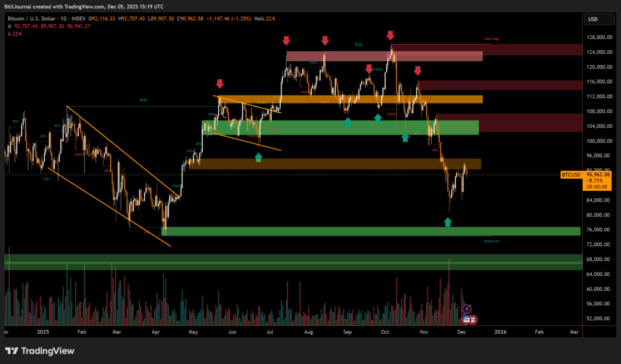621x364 pixels.
Task: Click the US flag economic event icon
Action: pyautogui.click(x=467, y=319)
